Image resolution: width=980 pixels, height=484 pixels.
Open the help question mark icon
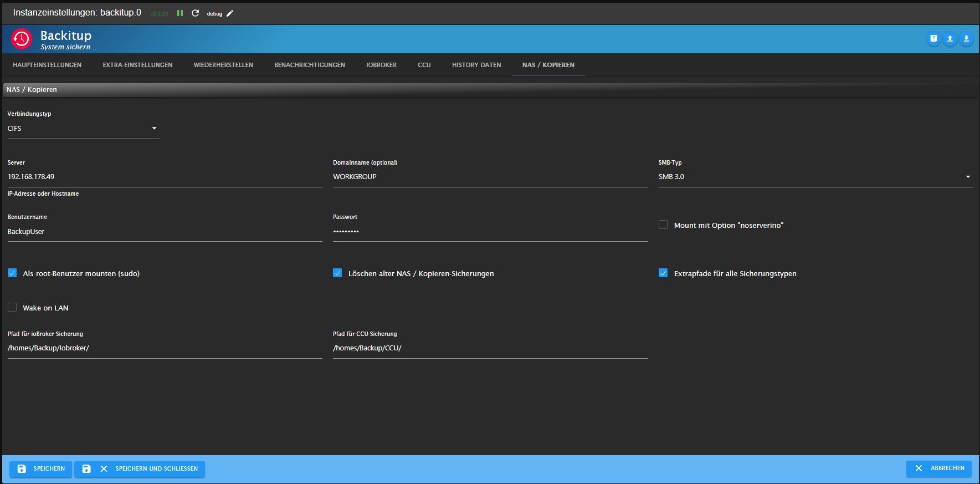tap(933, 39)
